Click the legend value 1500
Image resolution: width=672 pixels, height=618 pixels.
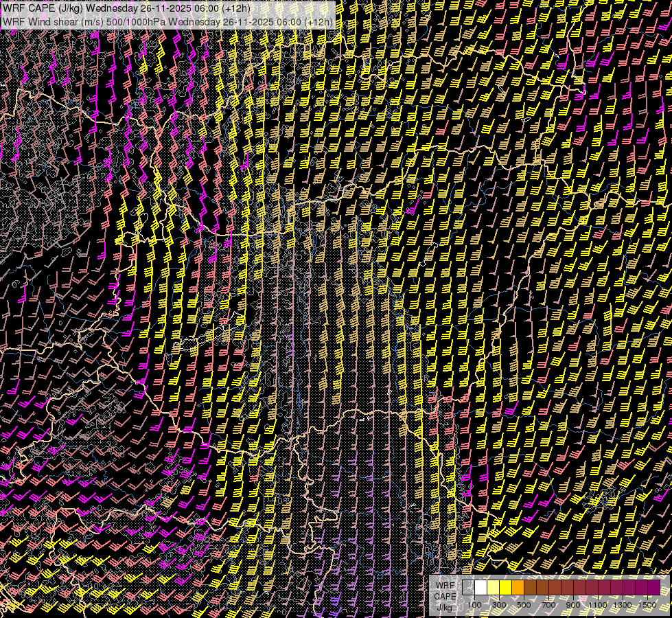[x=647, y=605]
